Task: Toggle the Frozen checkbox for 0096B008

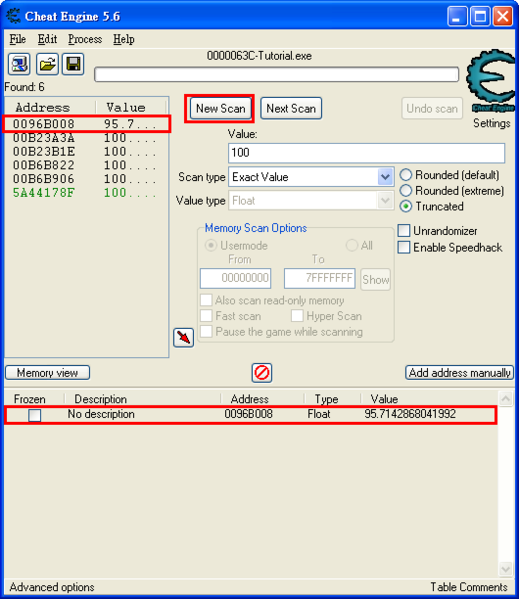Action: (34, 415)
